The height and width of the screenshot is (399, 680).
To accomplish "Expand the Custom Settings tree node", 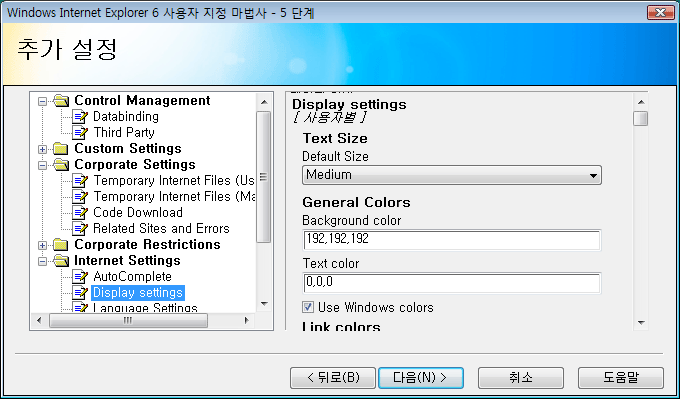I will 42,150.
